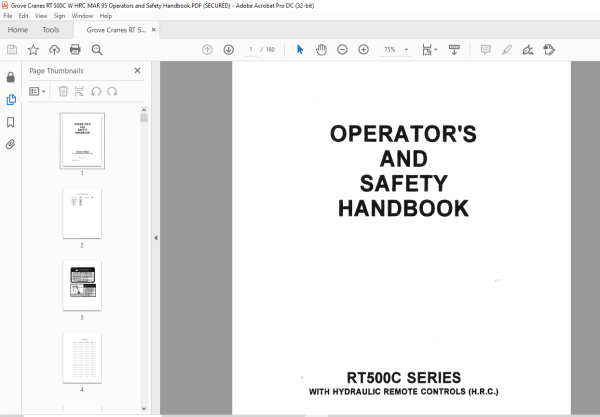
Task: Click the insert pages thumbnail icon
Action: coord(79,91)
